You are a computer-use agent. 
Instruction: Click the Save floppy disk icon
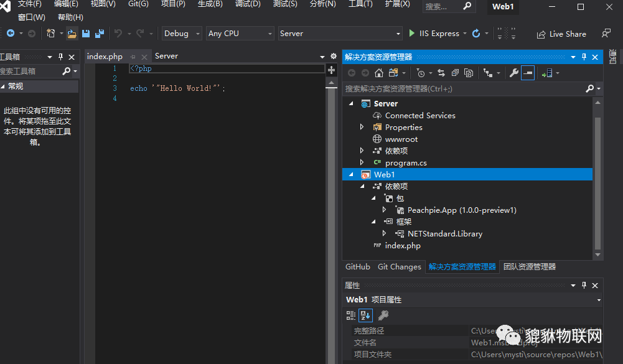(x=86, y=34)
